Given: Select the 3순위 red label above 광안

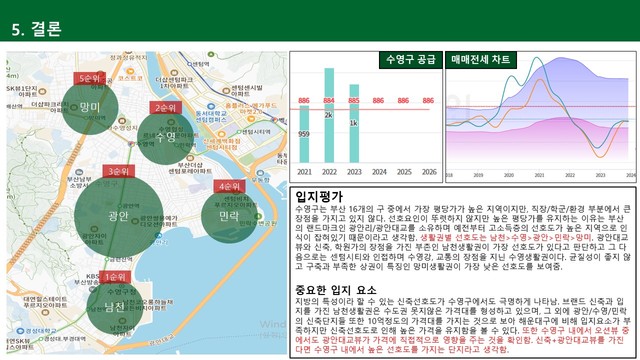Looking at the screenshot, I should pos(119,171).
